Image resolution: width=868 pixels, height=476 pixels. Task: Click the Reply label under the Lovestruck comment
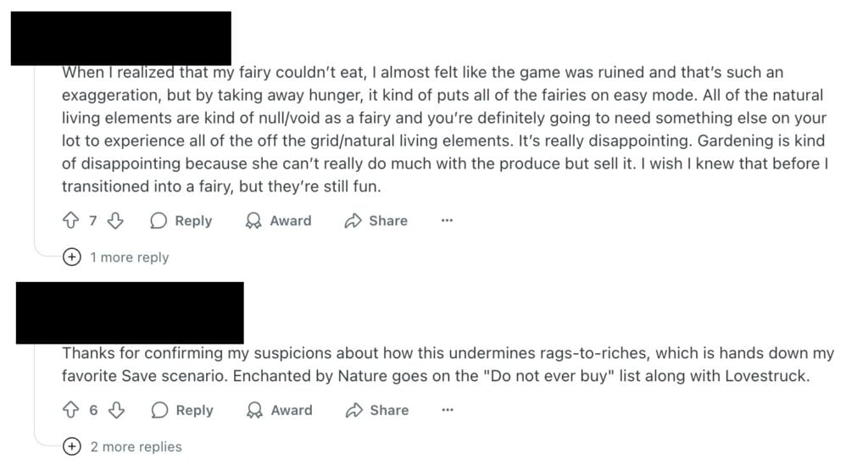pyautogui.click(x=194, y=410)
